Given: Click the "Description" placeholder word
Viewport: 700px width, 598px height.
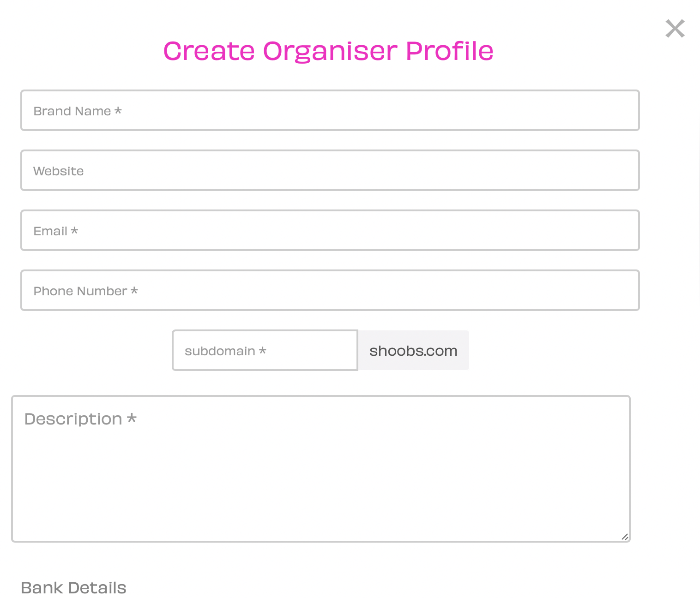Looking at the screenshot, I should pyautogui.click(x=73, y=419).
